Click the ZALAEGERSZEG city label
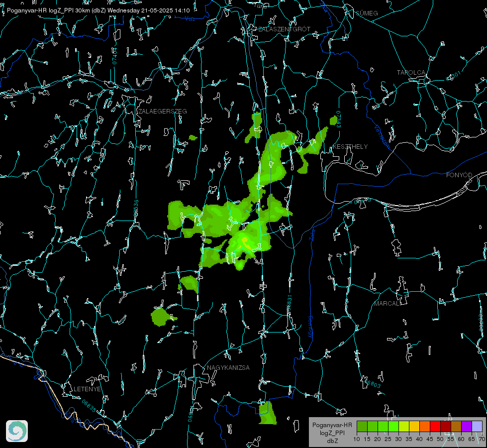Screen dimensions: 487x448 point(163,112)
